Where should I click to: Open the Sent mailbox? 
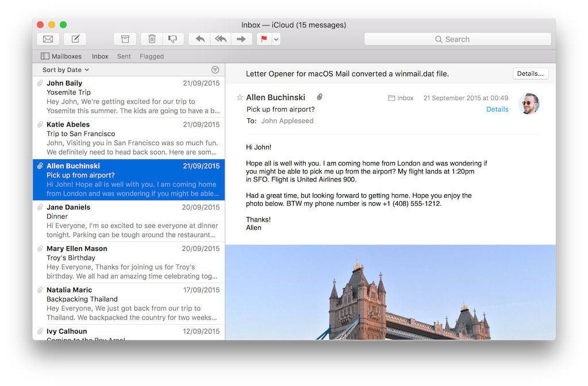(124, 56)
